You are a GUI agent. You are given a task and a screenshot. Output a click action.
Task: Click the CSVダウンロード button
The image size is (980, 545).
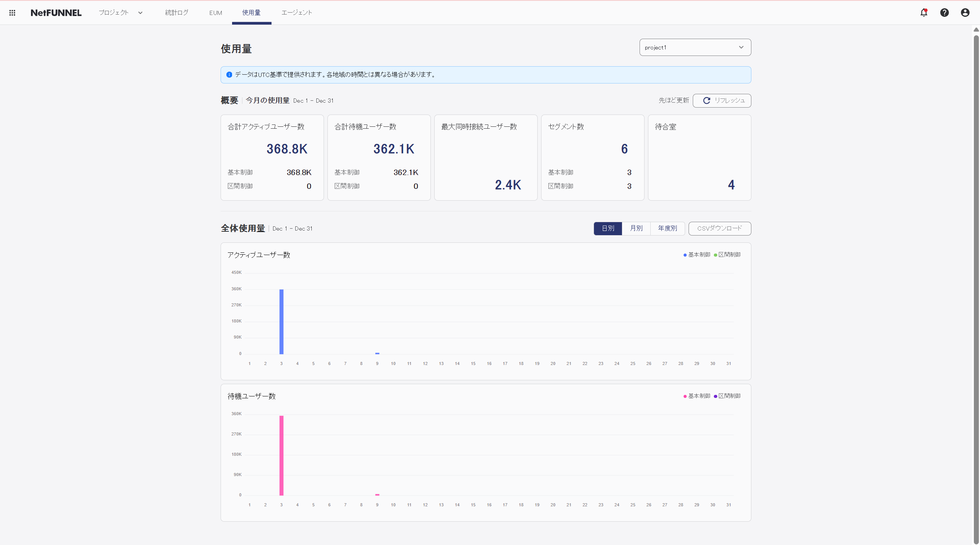click(719, 228)
